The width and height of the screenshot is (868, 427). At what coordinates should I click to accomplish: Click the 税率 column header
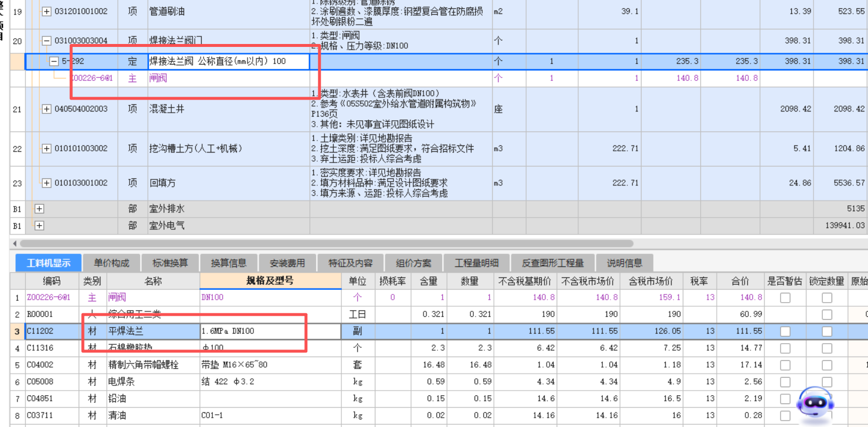coord(699,282)
